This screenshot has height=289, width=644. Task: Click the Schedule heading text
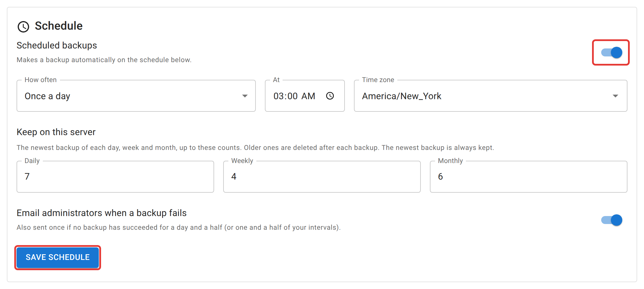59,26
